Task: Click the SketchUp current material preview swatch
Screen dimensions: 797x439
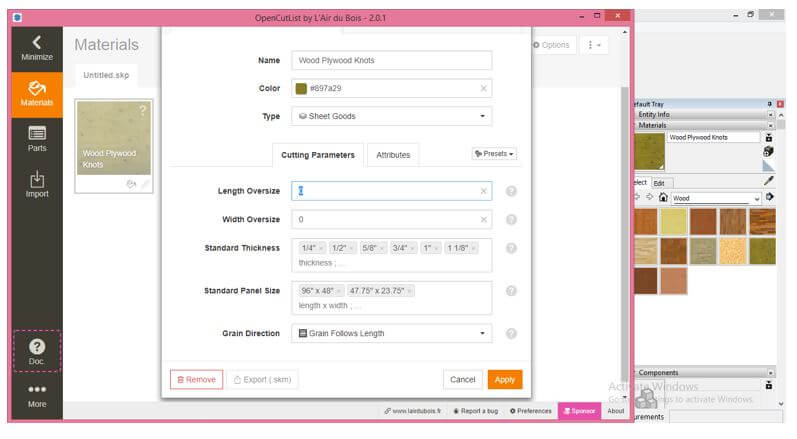Action: [x=650, y=151]
